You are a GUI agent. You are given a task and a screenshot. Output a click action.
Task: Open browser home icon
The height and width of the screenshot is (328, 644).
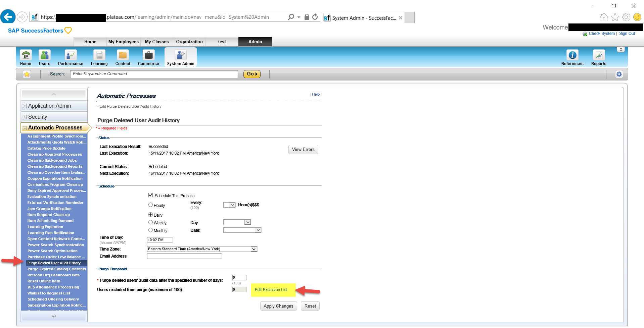click(x=604, y=17)
